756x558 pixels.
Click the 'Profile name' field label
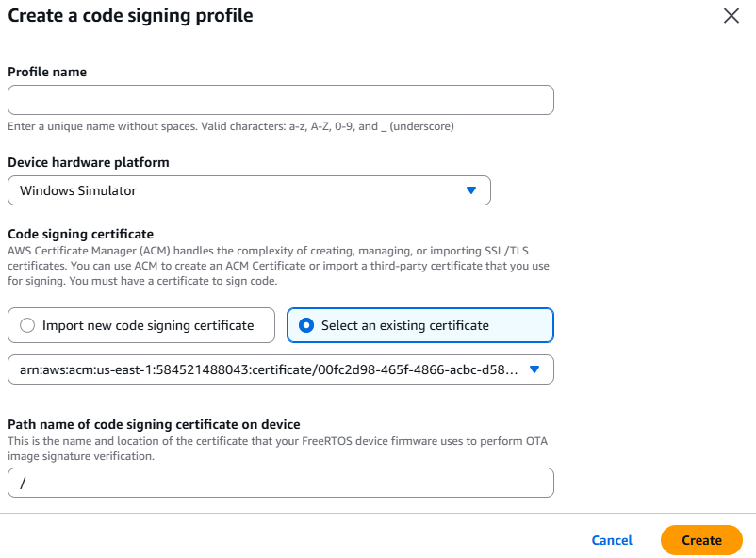pos(47,72)
